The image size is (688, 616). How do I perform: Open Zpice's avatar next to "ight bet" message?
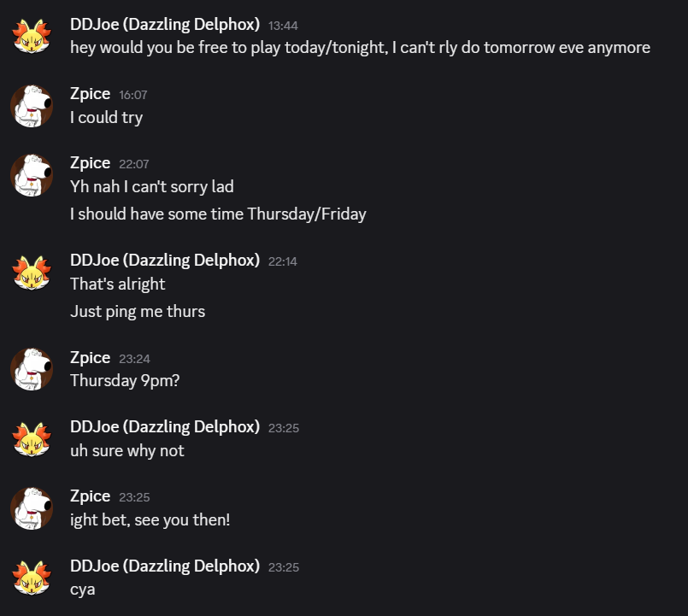tap(32, 508)
